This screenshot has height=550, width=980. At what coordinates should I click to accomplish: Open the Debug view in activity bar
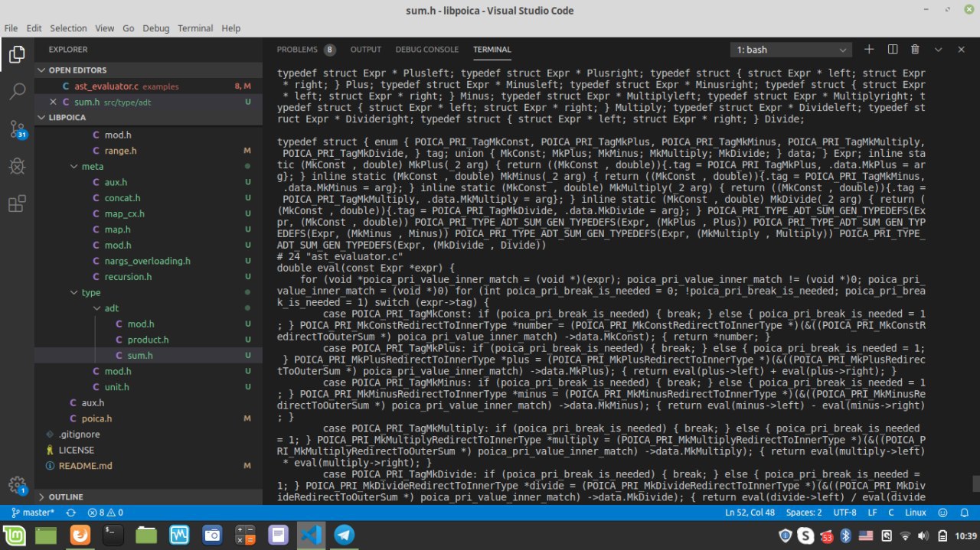click(17, 166)
